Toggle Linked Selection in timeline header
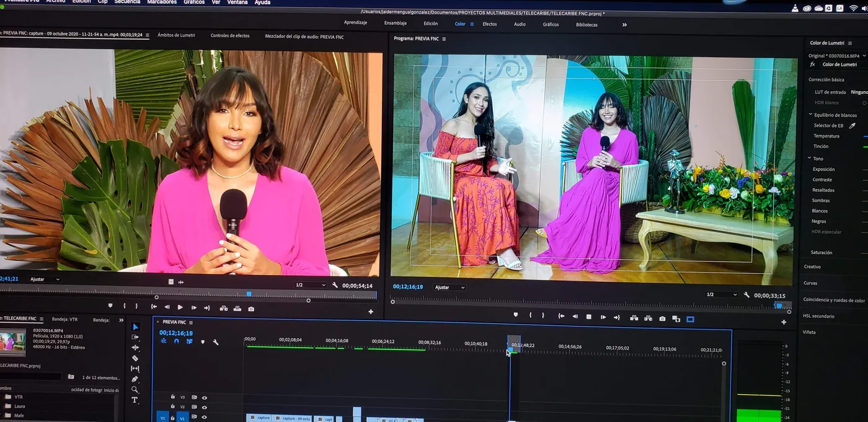The width and height of the screenshot is (868, 422). [189, 341]
